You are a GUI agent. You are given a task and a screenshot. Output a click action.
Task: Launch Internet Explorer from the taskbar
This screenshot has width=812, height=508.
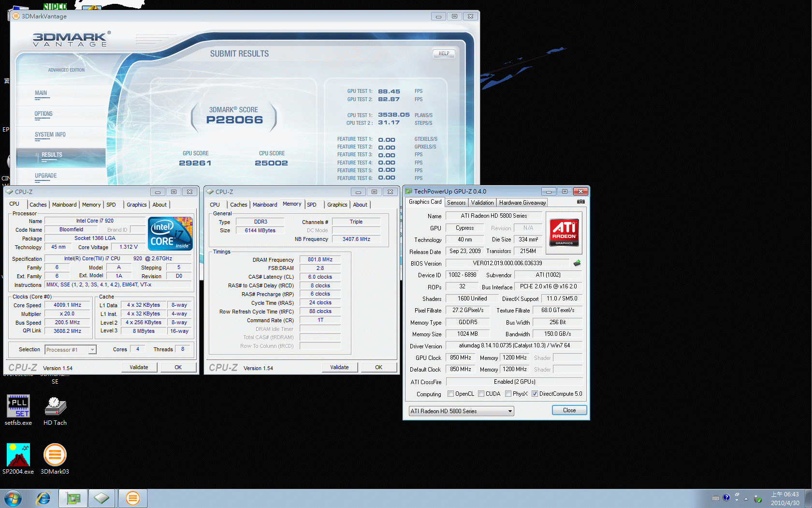tap(43, 498)
